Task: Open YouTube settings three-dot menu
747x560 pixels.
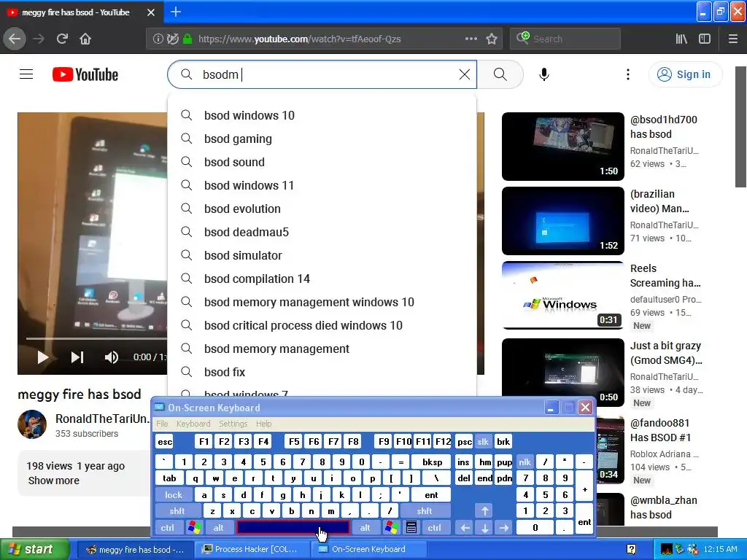Action: pos(628,74)
